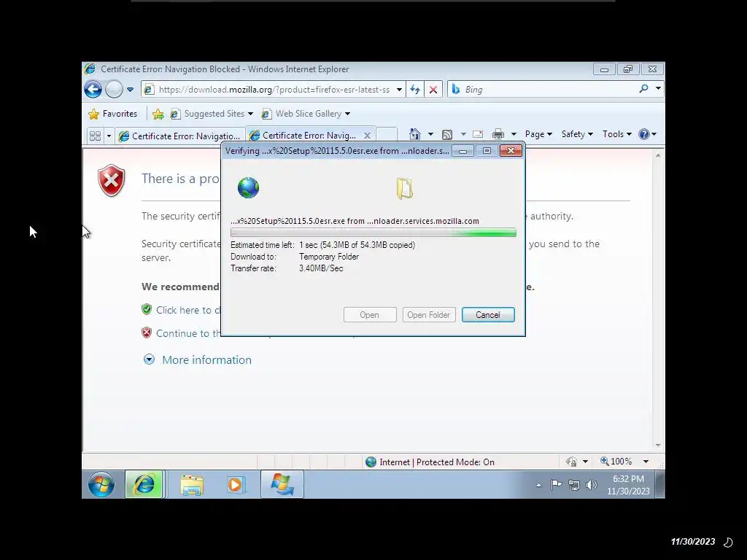Screen dimensions: 747x560
Task: Expand the Print options dropdown arrow
Action: (x=514, y=134)
